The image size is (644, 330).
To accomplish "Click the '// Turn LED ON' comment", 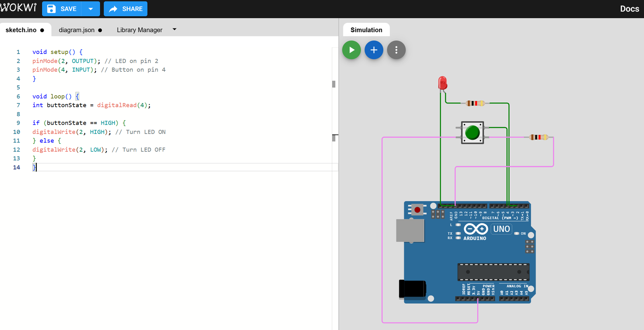I will tap(140, 132).
